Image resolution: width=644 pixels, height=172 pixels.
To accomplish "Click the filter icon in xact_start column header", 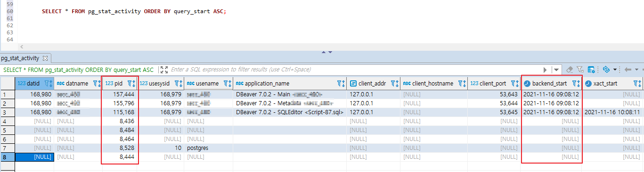I will pyautogui.click(x=636, y=83).
